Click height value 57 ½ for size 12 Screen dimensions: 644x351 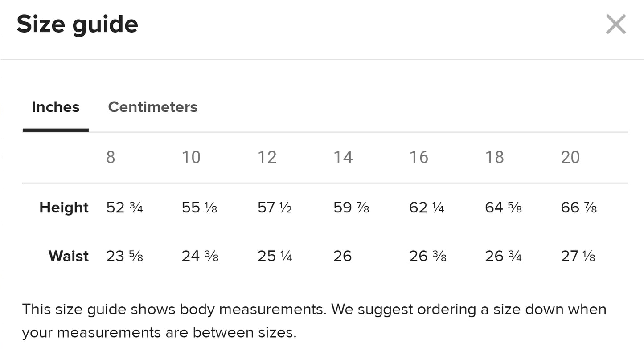275,208
